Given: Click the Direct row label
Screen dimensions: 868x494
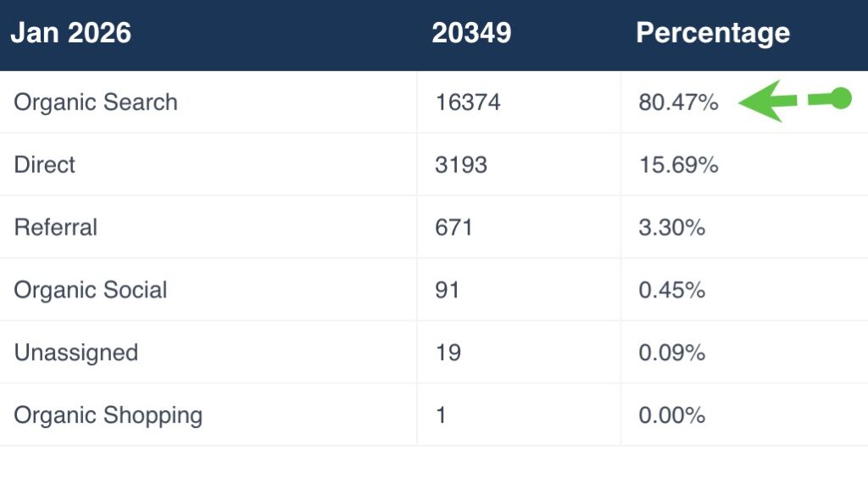Looking at the screenshot, I should [45, 164].
